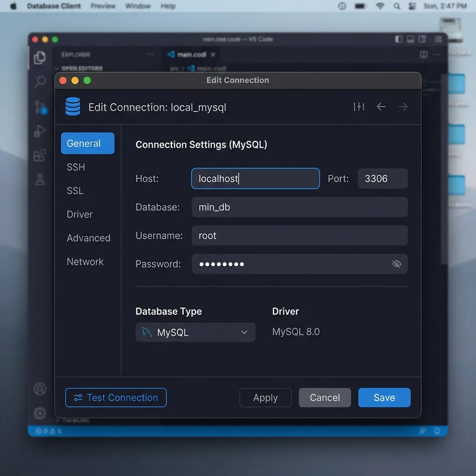Open the Database Client menu

point(54,6)
